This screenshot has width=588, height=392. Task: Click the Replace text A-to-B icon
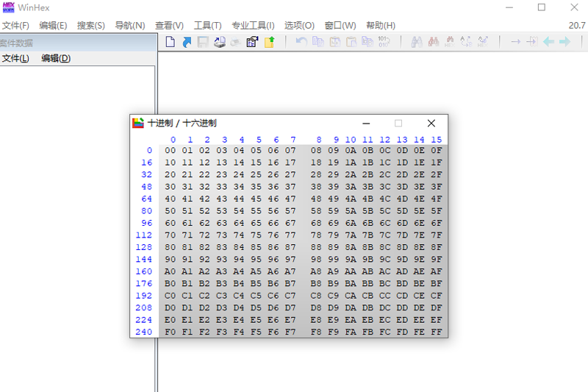[x=466, y=42]
